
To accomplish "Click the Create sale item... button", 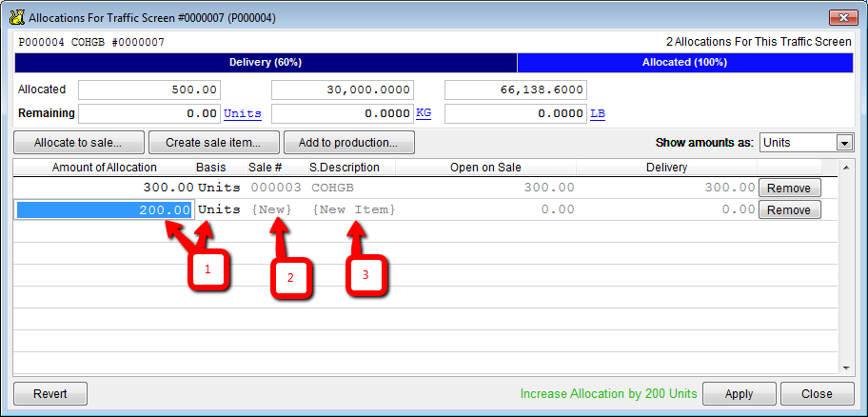I will (214, 142).
